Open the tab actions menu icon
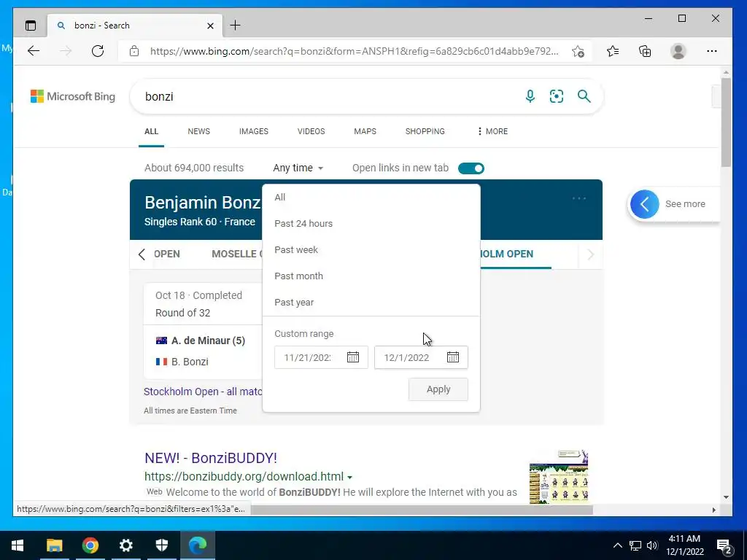747x560 pixels. tap(31, 26)
